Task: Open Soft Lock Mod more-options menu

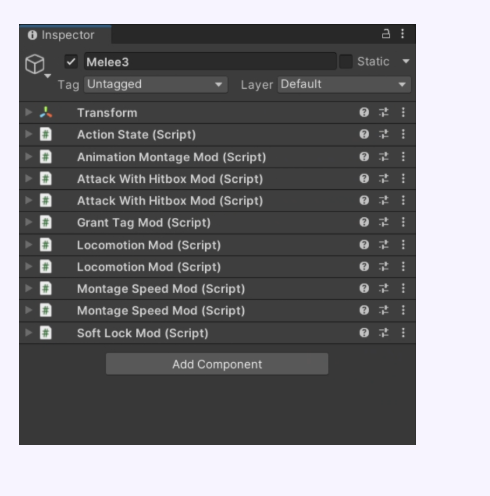Action: 403,333
